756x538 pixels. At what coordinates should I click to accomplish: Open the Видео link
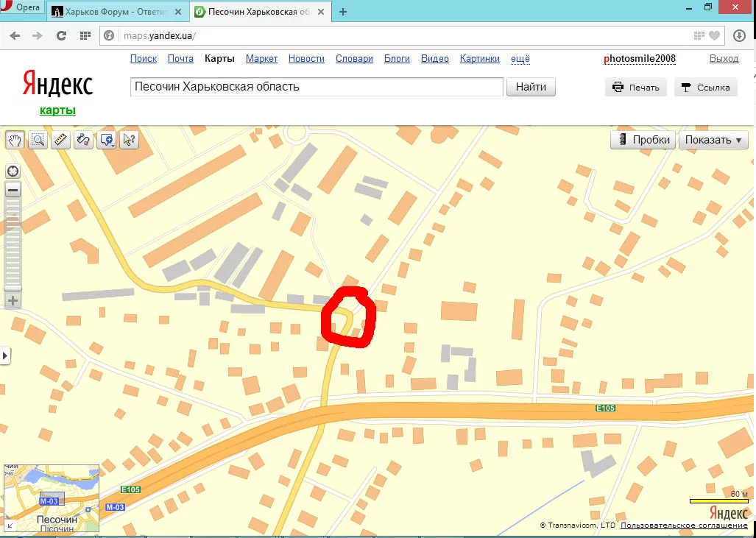434,58
